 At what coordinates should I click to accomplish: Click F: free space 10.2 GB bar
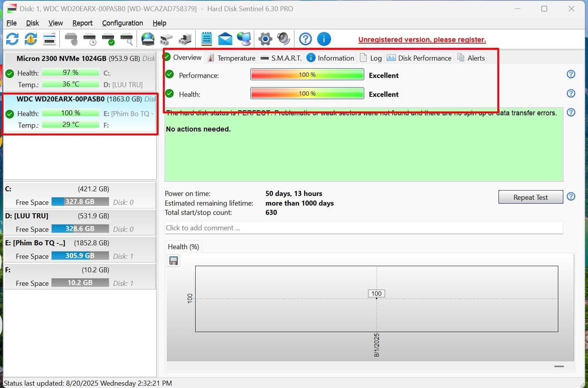coord(80,283)
